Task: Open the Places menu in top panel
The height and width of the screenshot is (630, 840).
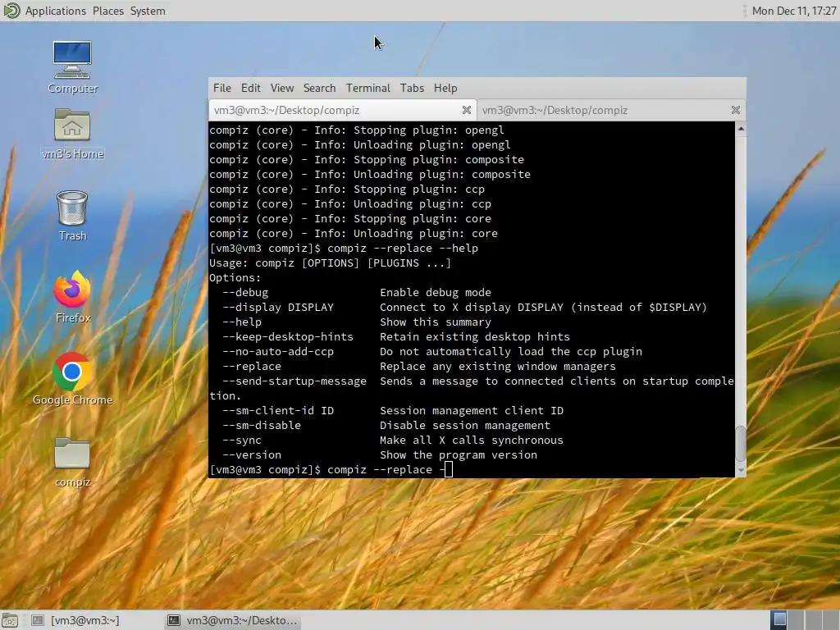Action: click(x=107, y=11)
